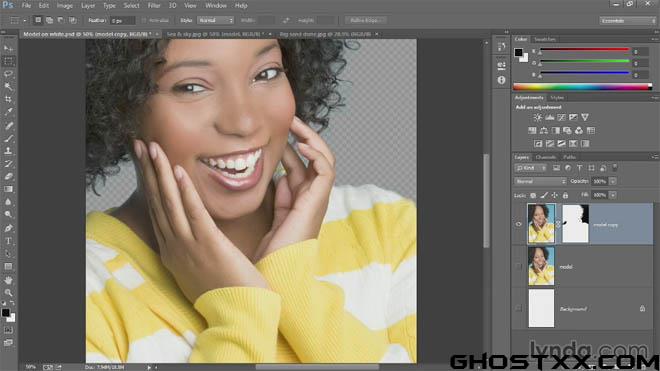Image resolution: width=660 pixels, height=371 pixels.
Task: Open the Layers panel menu
Action: coord(655,157)
